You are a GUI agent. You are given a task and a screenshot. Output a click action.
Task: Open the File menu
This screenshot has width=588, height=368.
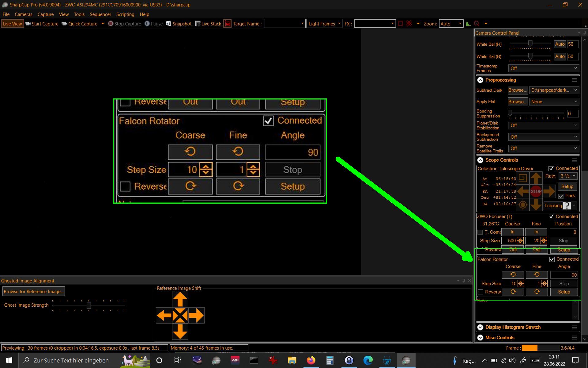tap(6, 14)
